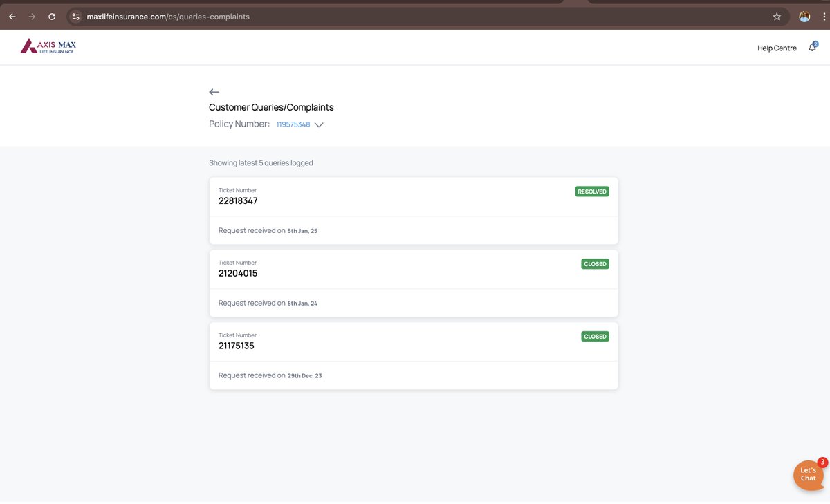Open the notifications bell icon

click(813, 47)
